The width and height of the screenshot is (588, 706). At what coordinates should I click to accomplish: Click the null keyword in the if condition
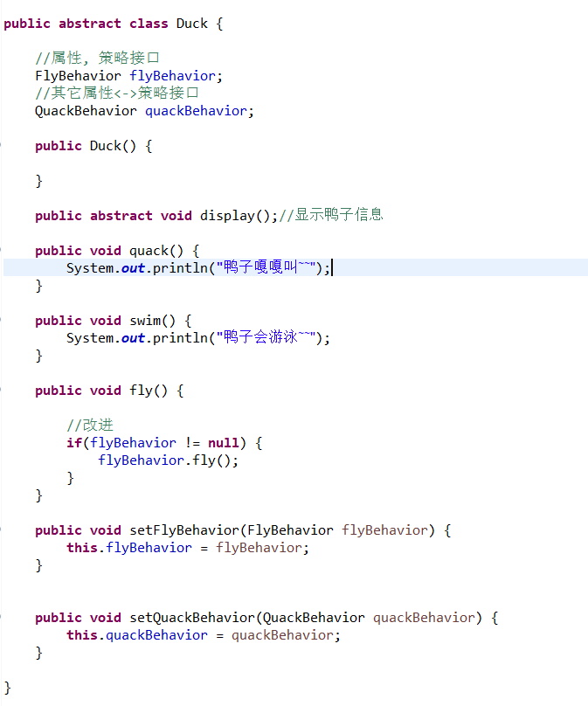tap(224, 443)
